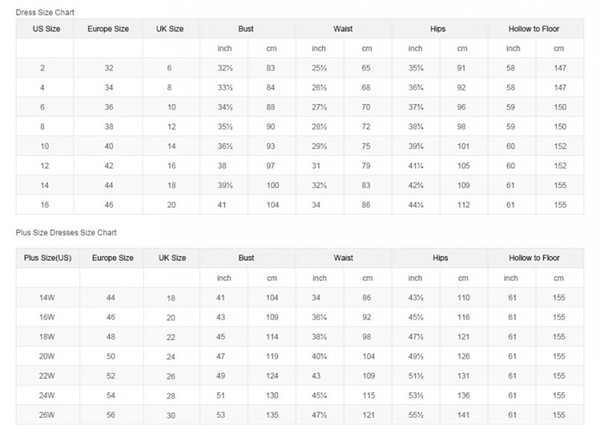Select the 16W plus size cell
The width and height of the screenshot is (600, 441).
tap(45, 316)
